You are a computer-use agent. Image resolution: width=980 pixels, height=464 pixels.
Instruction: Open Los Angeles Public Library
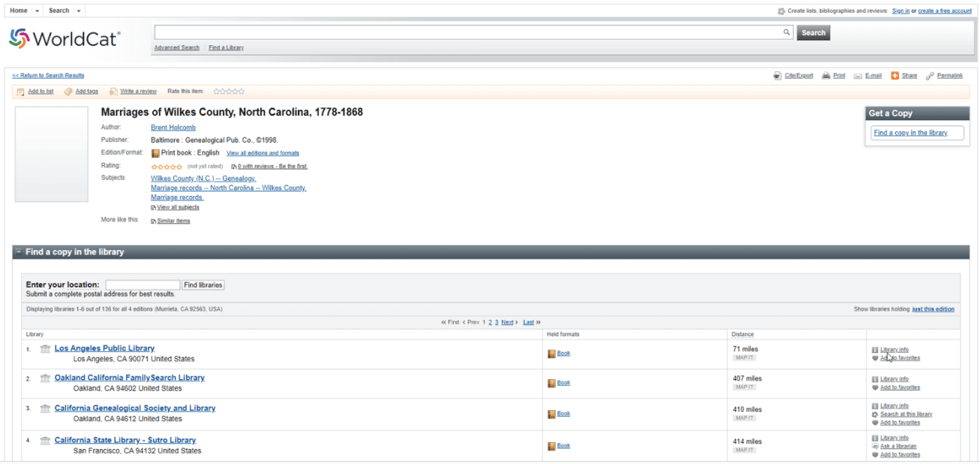[x=104, y=348]
